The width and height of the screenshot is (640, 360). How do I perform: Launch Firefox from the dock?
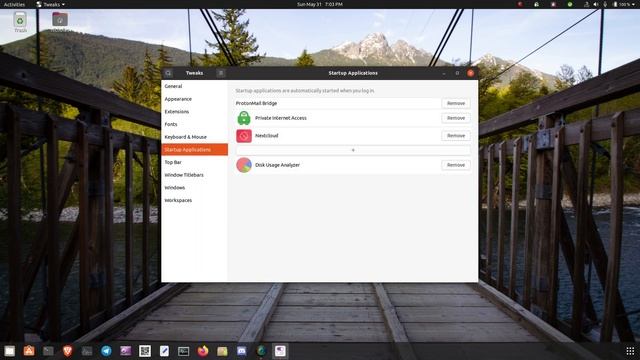203,351
